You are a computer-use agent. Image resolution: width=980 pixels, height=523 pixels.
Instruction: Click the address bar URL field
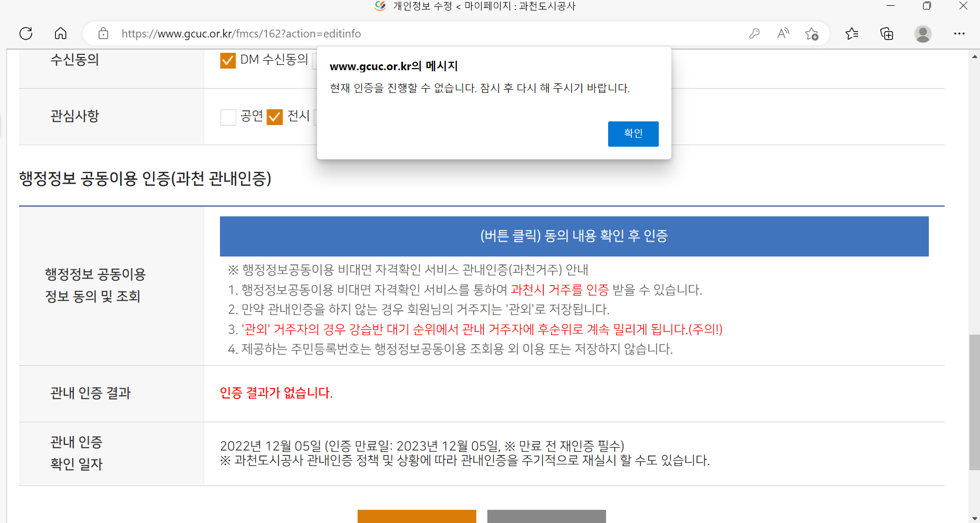click(422, 34)
